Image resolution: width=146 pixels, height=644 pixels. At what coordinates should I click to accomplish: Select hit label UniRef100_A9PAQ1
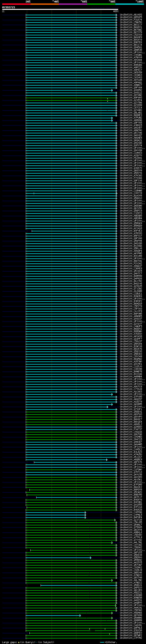(131, 82)
